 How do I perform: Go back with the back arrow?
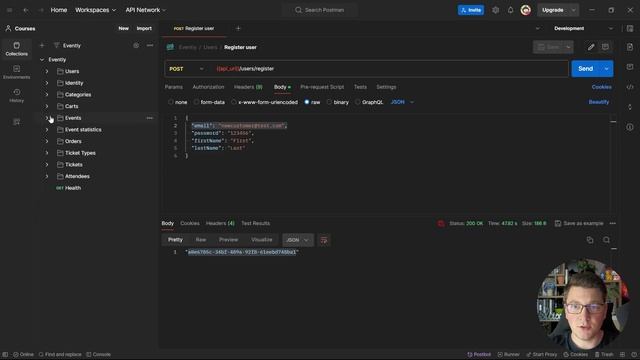coord(26,10)
